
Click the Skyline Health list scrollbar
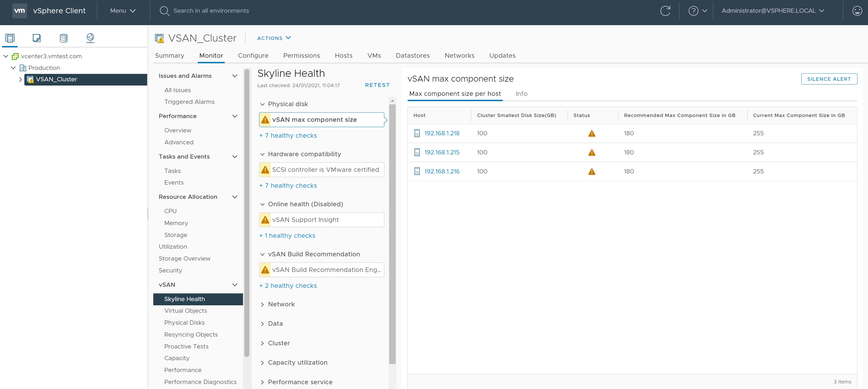[392, 234]
